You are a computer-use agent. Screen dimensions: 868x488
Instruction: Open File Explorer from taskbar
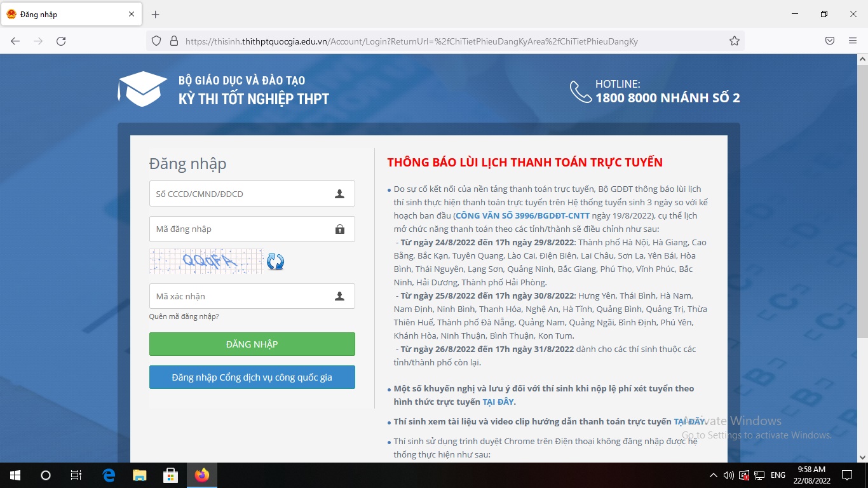(139, 475)
